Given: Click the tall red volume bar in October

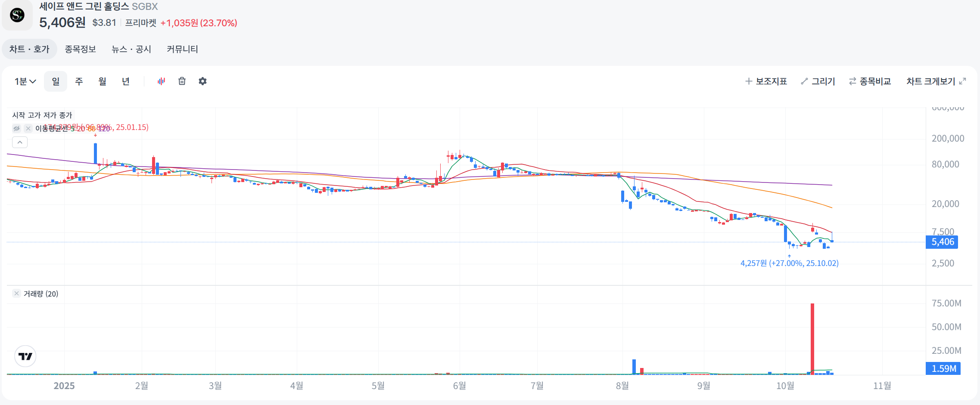Looking at the screenshot, I should [812, 339].
